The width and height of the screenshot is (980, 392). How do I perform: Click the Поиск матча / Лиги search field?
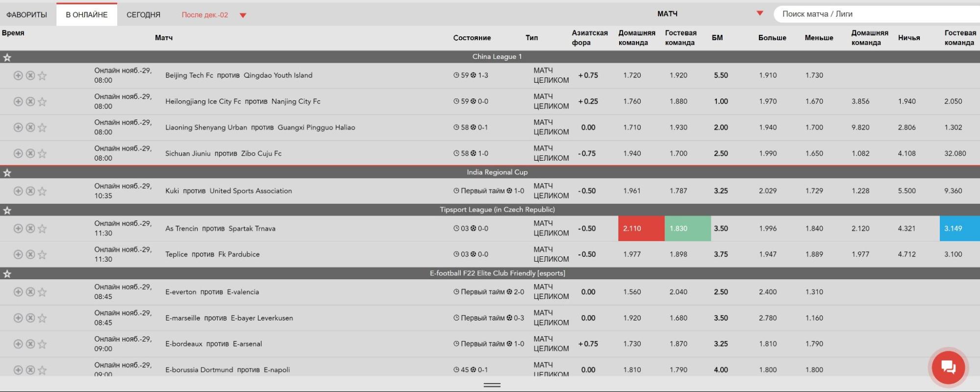pos(877,14)
